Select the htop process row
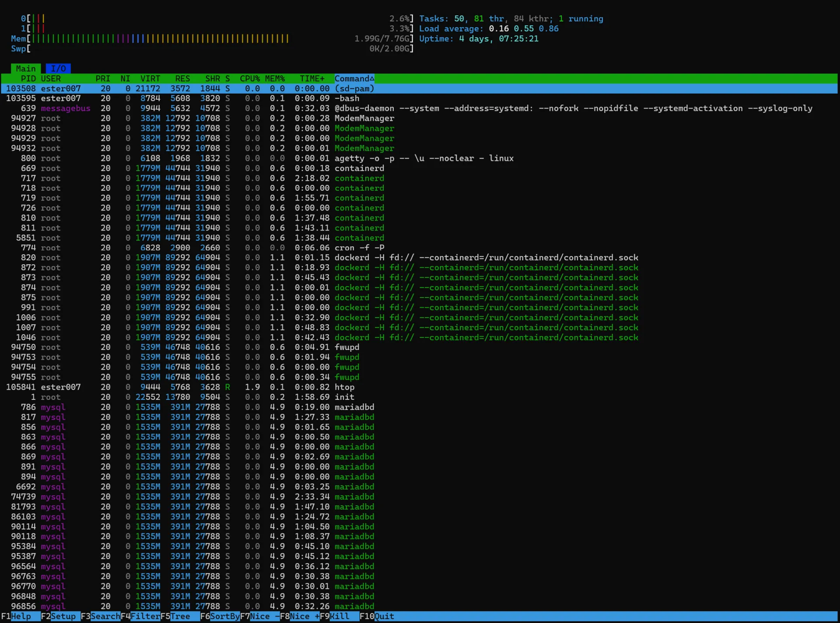The width and height of the screenshot is (840, 623). click(419, 387)
